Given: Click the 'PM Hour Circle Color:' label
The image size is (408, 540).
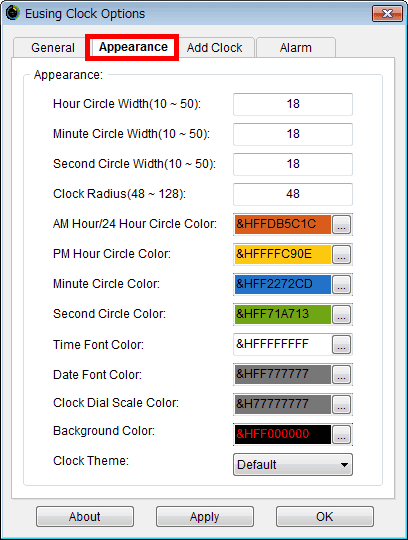Looking at the screenshot, I should [112, 254].
